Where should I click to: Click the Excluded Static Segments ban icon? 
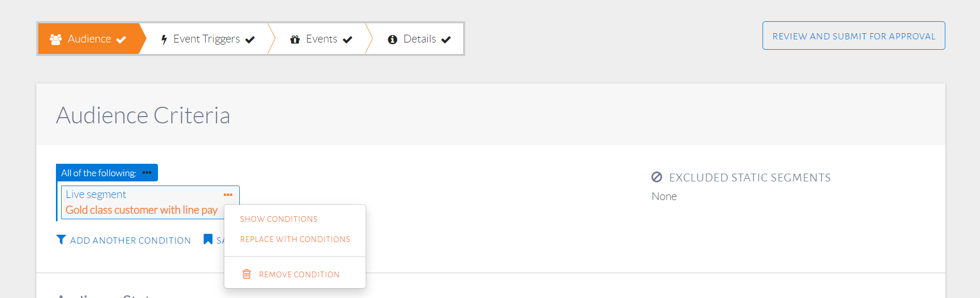(x=657, y=177)
